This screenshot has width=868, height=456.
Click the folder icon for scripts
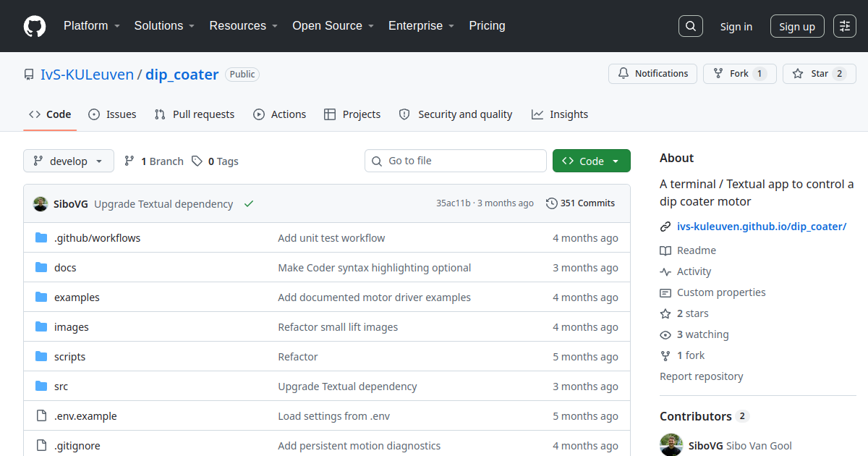[41, 357]
